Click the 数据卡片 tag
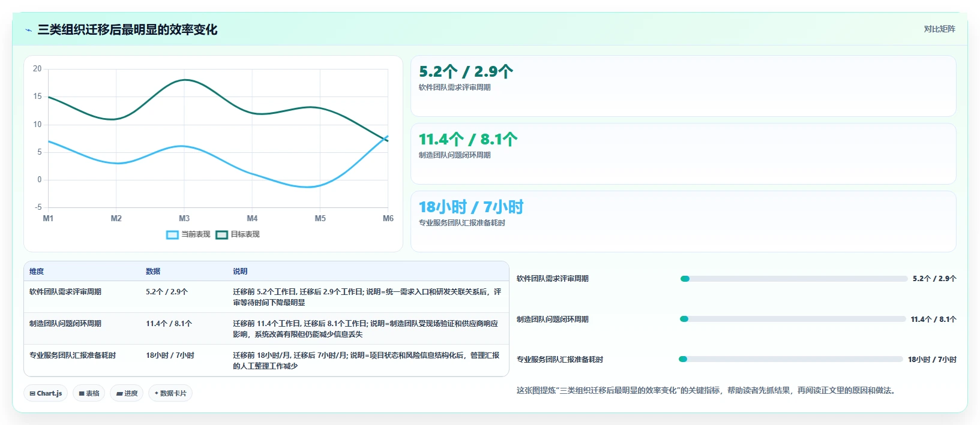The height and width of the screenshot is (425, 980). coord(170,393)
